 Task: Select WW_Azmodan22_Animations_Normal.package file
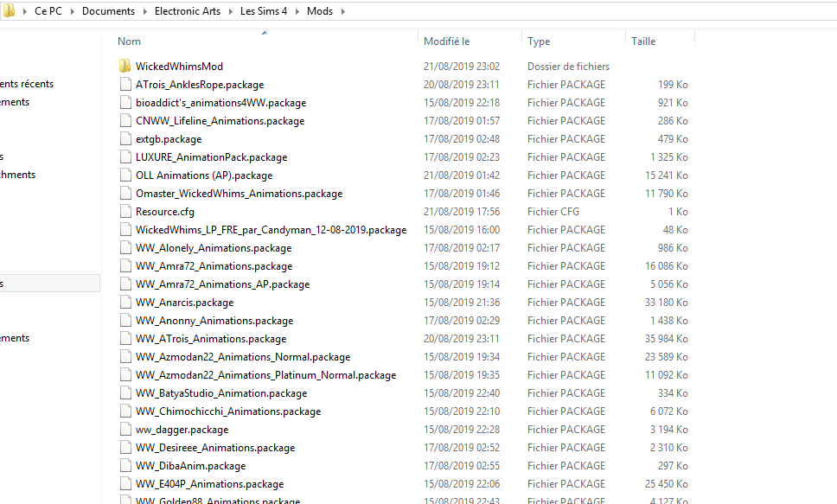click(x=243, y=357)
